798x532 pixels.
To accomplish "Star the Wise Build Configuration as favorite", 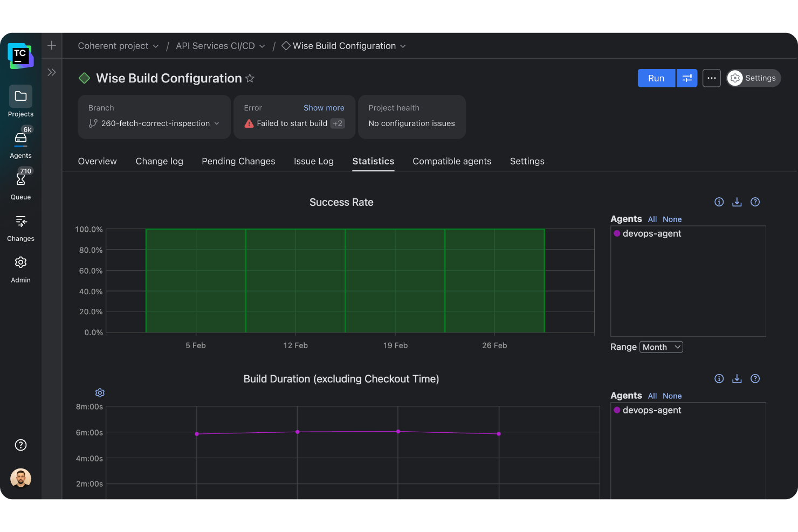I will (x=250, y=78).
